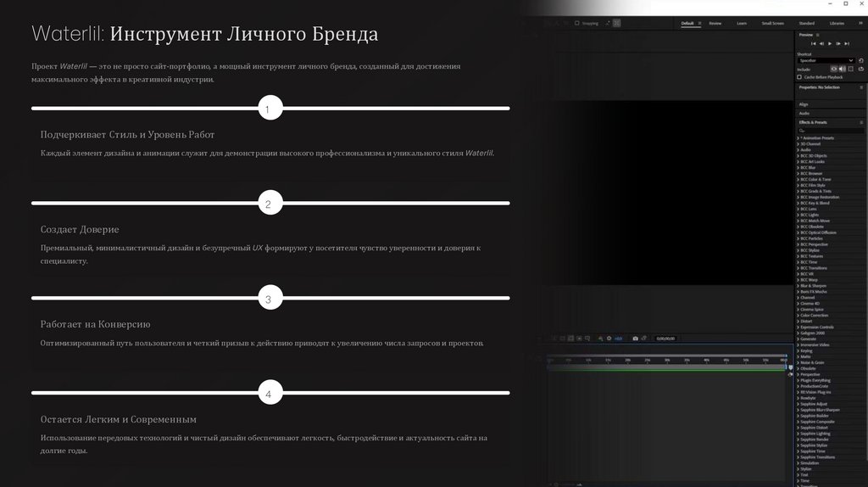This screenshot has height=487, width=868.
Task: Play the preview in the Preview panel
Action: (830, 43)
